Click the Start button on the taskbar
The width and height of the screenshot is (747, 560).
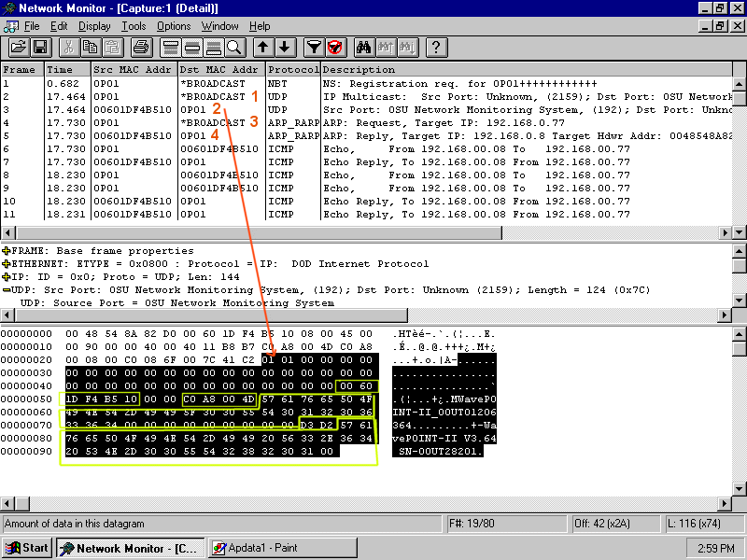27,548
